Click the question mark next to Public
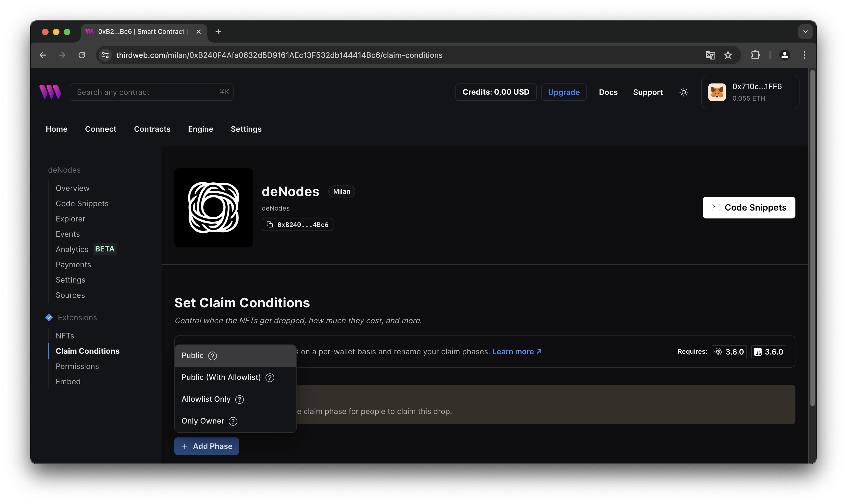 click(x=212, y=356)
